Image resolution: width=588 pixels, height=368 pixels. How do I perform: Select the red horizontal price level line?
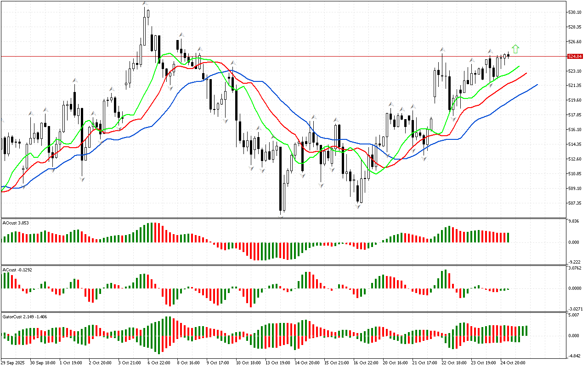click(x=276, y=57)
